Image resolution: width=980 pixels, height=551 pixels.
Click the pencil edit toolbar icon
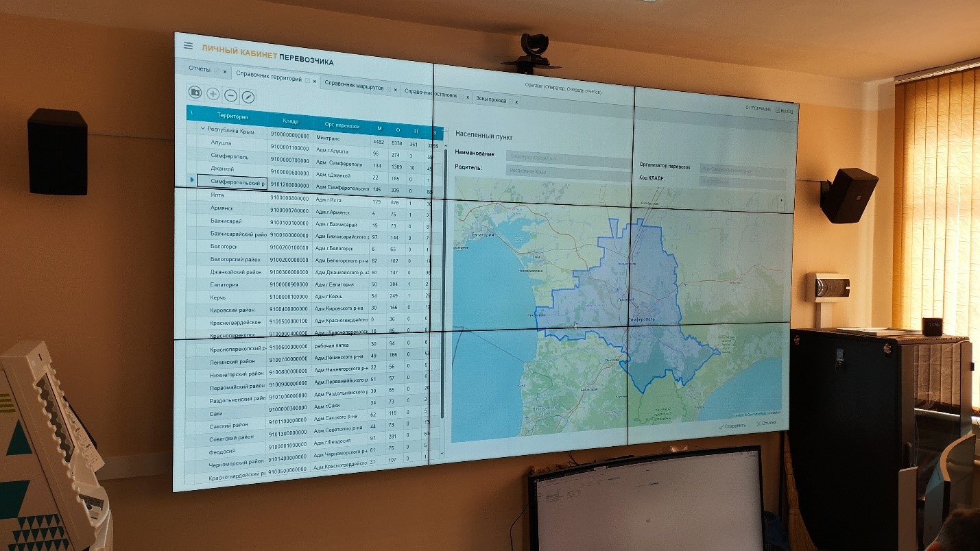coord(248,97)
